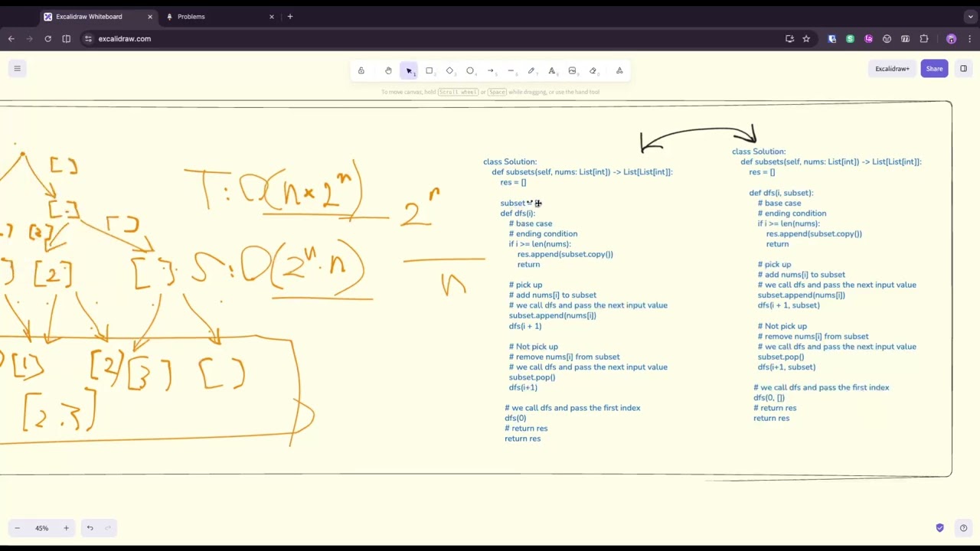Select the Selection arrow tool

(x=409, y=70)
